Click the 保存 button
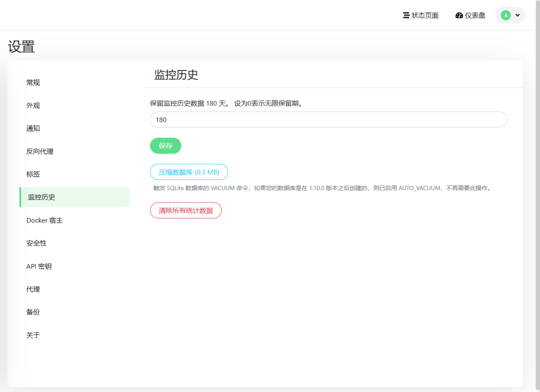Screen dimensions: 540x392 click(x=165, y=145)
